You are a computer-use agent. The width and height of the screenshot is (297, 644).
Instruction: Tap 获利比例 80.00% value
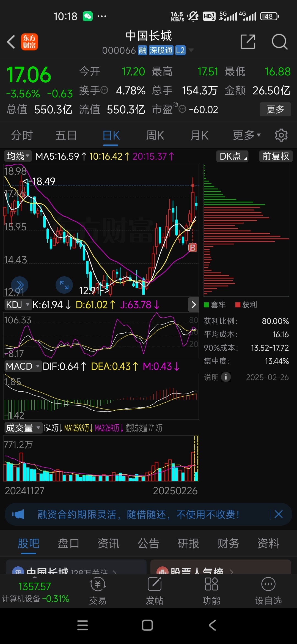click(x=275, y=321)
